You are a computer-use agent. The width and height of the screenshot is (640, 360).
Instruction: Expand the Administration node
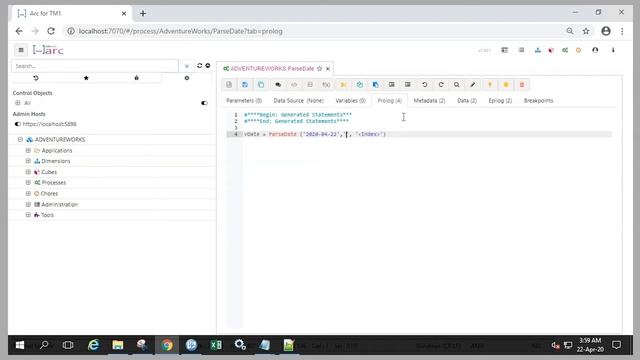28,204
